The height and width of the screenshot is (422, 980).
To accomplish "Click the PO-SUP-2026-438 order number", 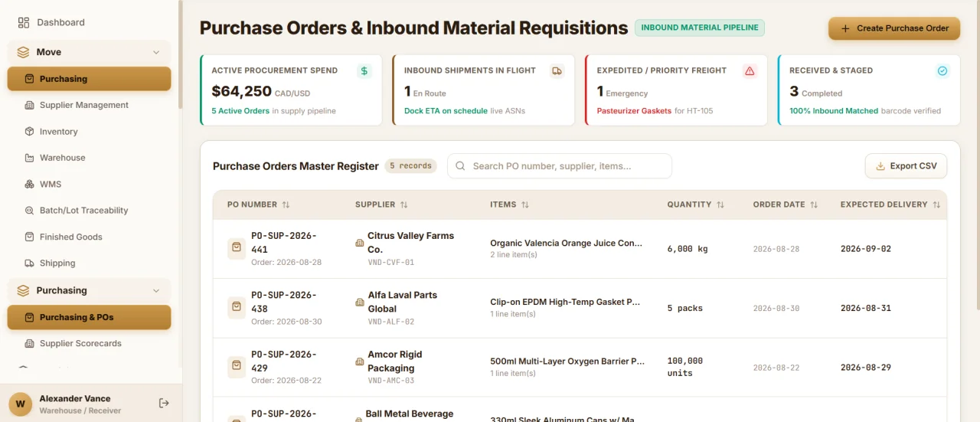I will [x=283, y=302].
